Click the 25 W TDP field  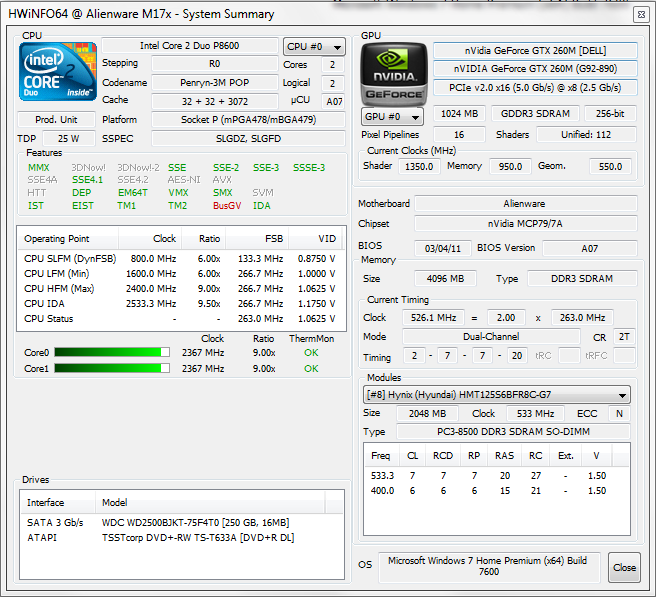point(69,138)
